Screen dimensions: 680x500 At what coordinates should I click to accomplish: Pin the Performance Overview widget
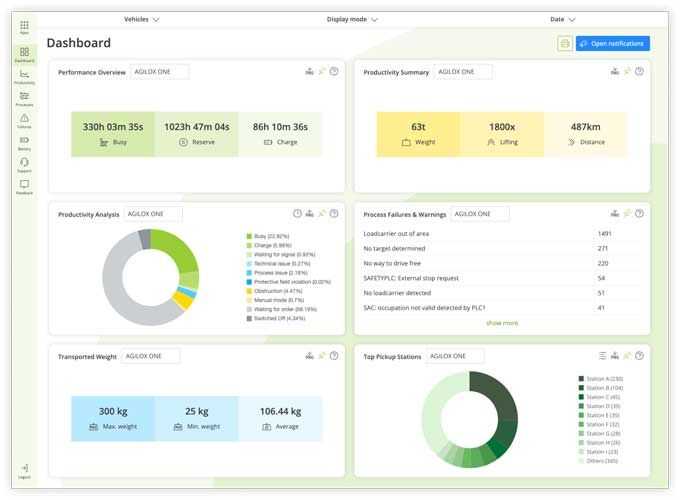pos(322,72)
